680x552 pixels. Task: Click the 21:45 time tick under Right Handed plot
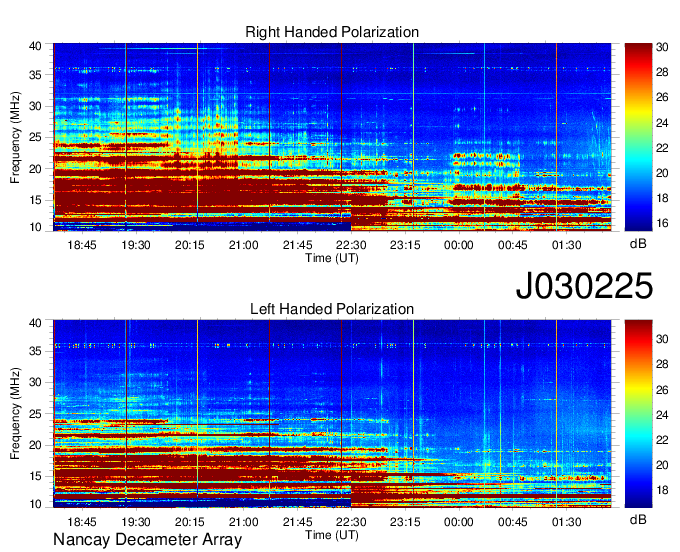click(x=298, y=245)
